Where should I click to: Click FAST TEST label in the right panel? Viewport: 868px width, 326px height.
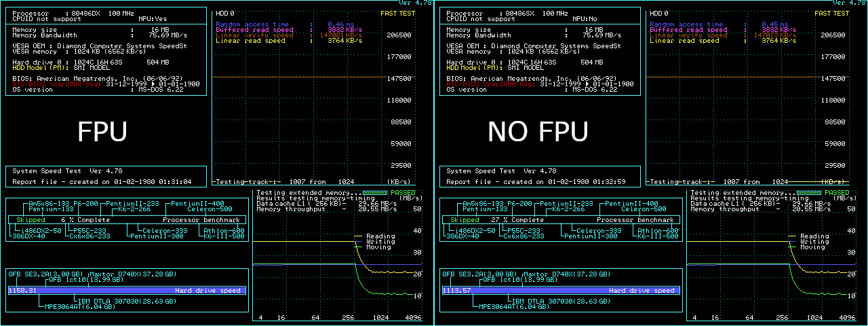coord(831,13)
